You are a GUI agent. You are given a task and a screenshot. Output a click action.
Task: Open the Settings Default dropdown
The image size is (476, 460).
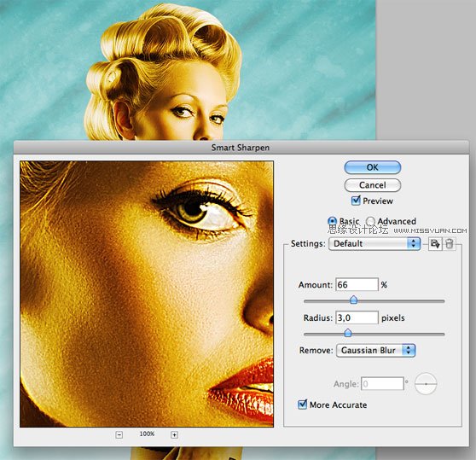[x=374, y=243]
